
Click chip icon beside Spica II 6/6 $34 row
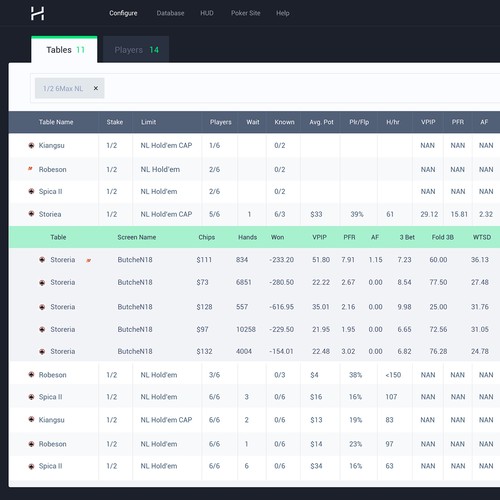pyautogui.click(x=31, y=466)
